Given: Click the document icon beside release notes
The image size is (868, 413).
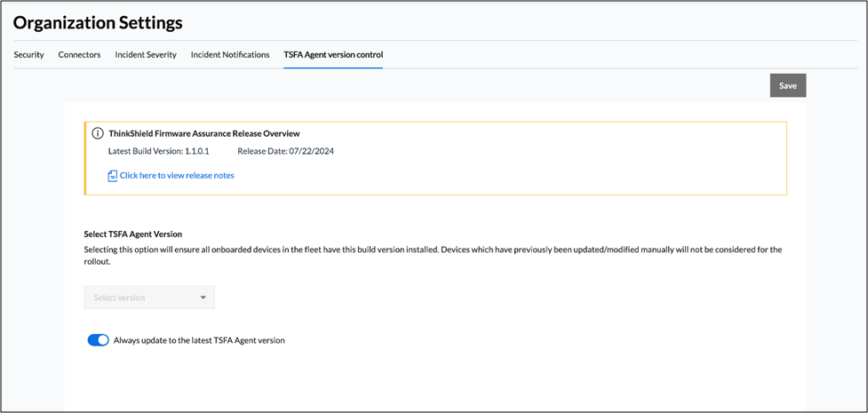Looking at the screenshot, I should pos(112,176).
